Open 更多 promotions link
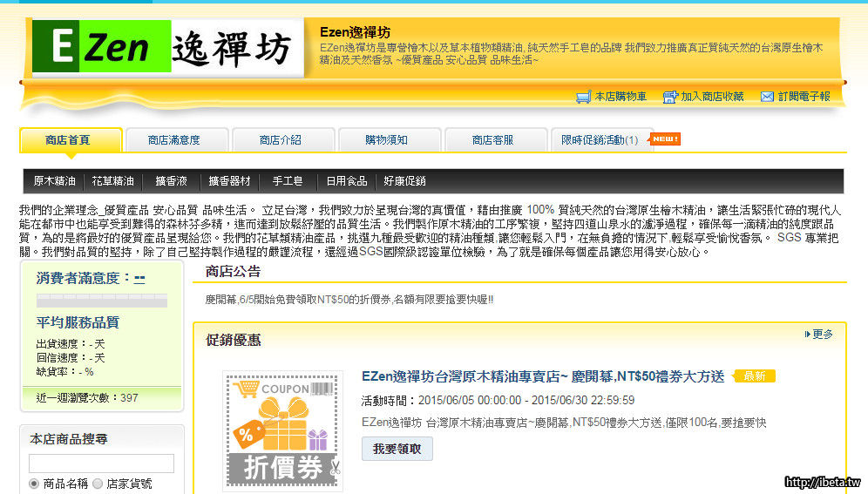The image size is (868, 494). tap(818, 334)
